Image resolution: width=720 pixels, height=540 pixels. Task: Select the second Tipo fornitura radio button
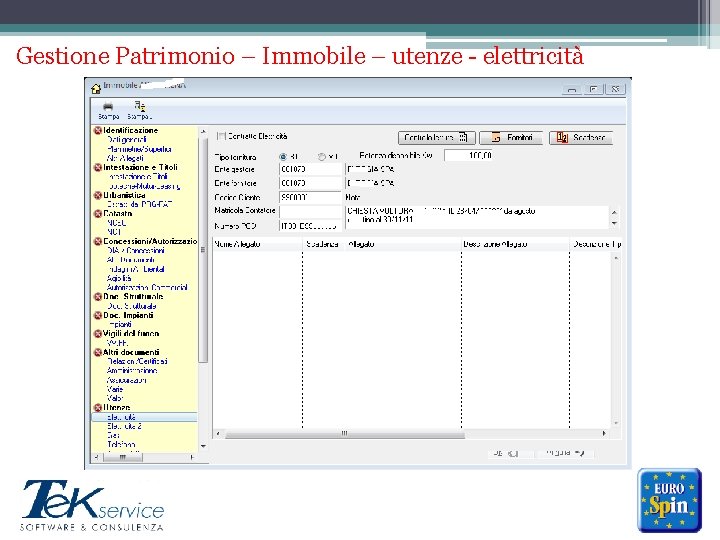322,156
